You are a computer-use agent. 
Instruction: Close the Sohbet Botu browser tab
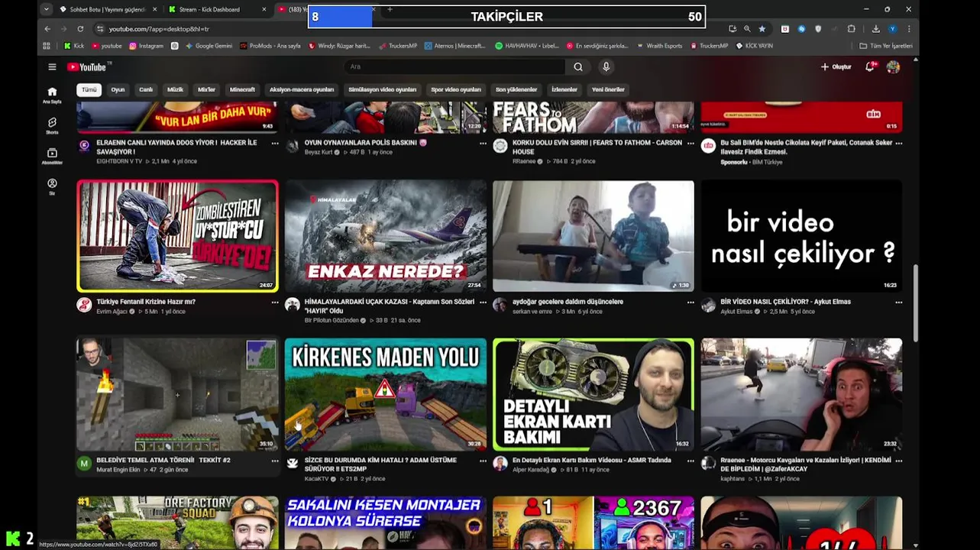[x=155, y=9]
